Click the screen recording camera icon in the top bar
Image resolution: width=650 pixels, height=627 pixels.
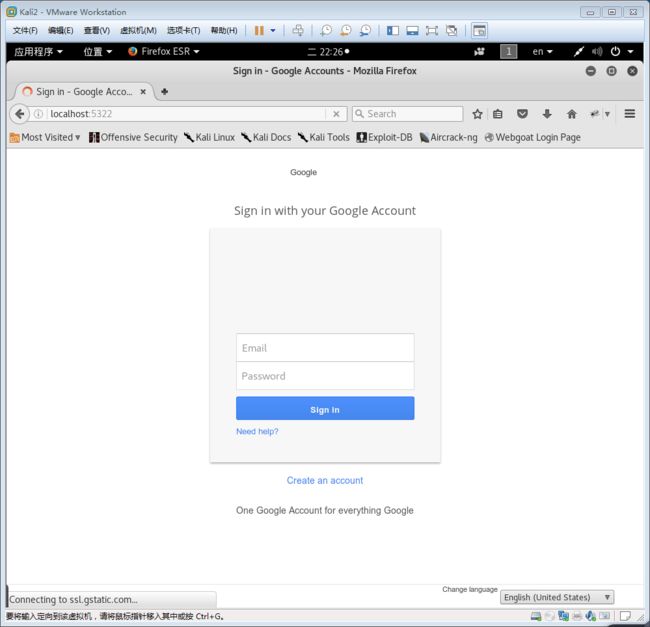pyautogui.click(x=479, y=51)
